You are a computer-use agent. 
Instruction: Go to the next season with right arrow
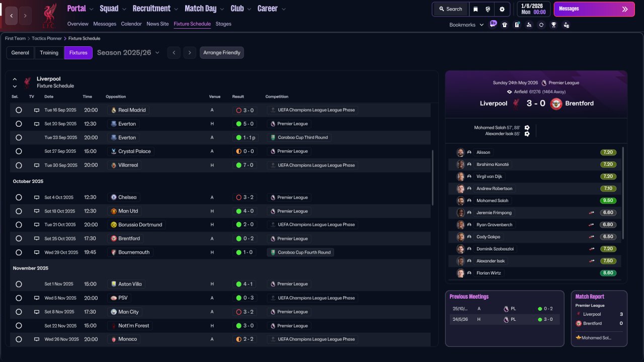190,53
